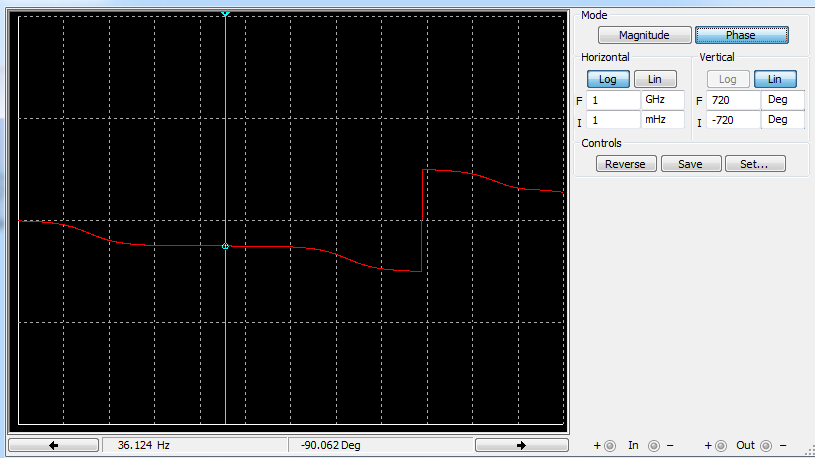
Task: Click the Reverse button
Action: (626, 164)
